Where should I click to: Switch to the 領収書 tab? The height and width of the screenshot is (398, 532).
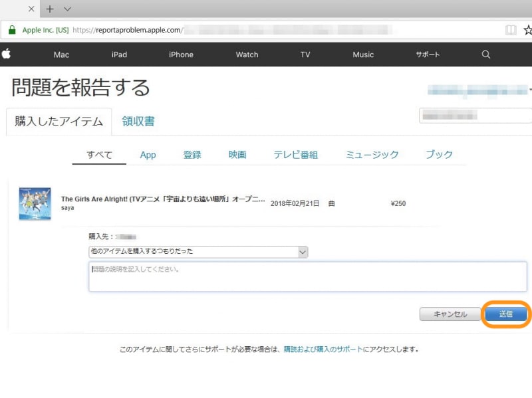(138, 122)
